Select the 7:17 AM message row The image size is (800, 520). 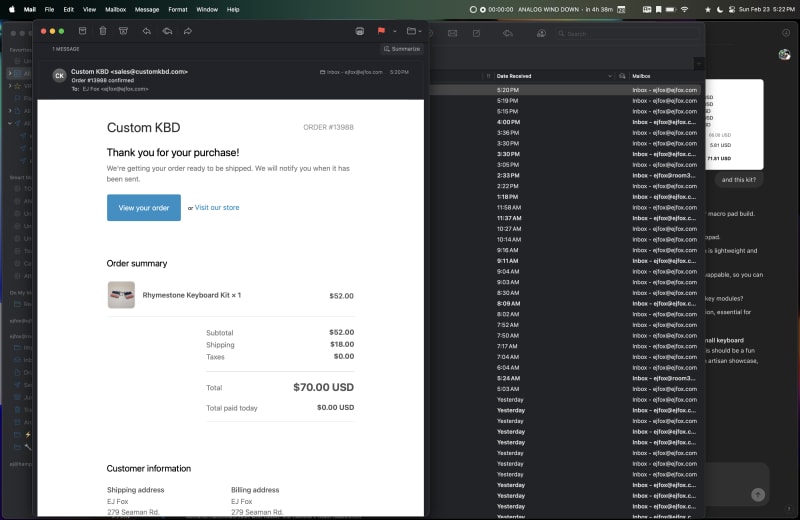coord(565,346)
